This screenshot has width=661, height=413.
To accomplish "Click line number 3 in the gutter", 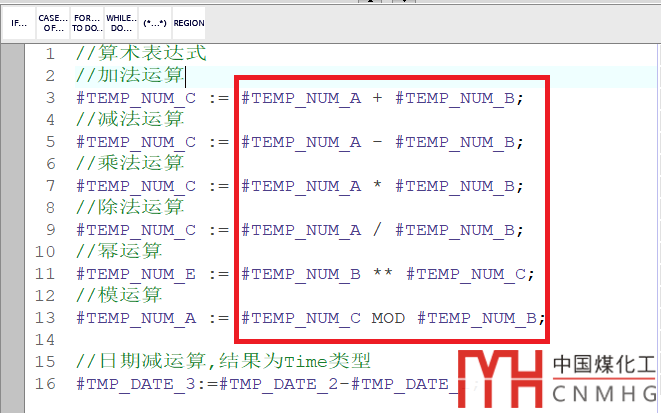I will [x=50, y=98].
